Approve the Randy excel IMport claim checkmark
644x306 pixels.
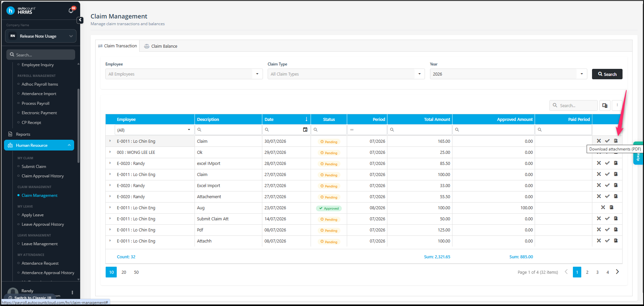607,163
